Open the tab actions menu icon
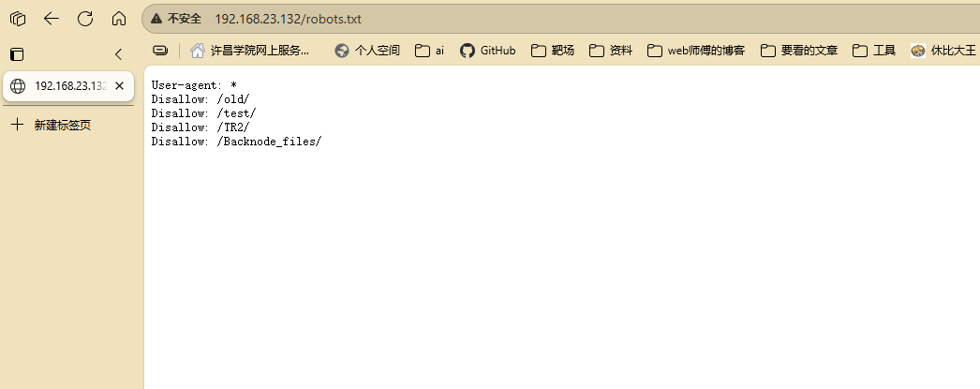Screen dimensions: 980x389 pos(17,54)
